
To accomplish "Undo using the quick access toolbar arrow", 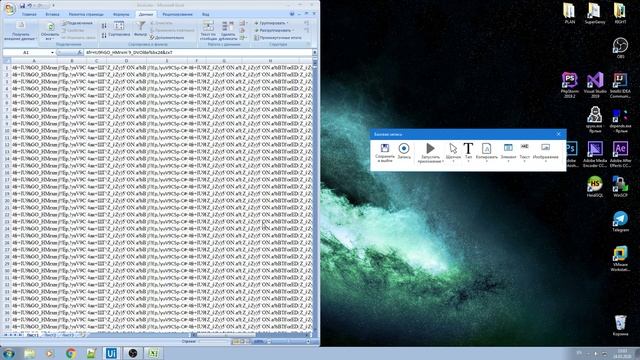I will click(30, 6).
